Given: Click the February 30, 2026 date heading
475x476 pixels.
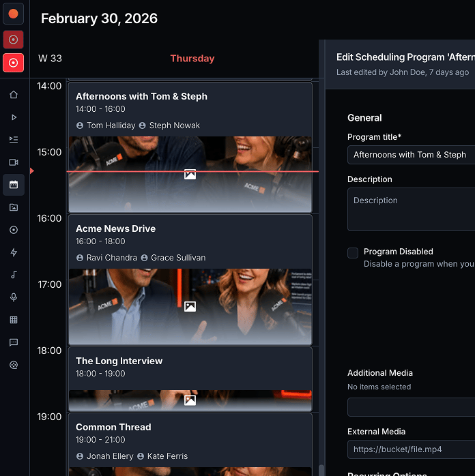Looking at the screenshot, I should [100, 18].
